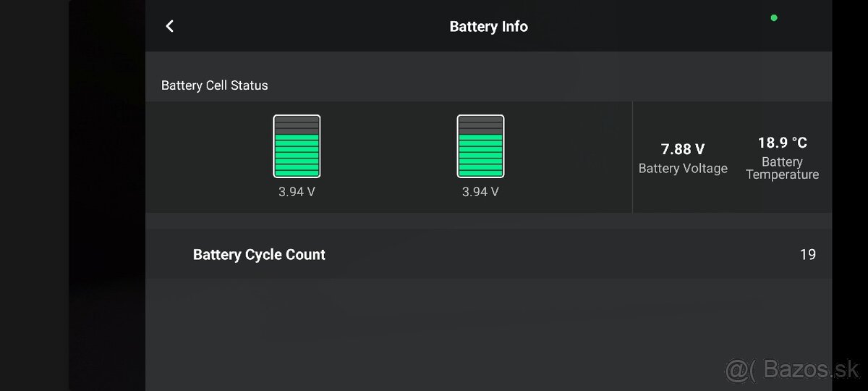Tap the back arrow in the header
Image resolution: width=868 pixels, height=391 pixels.
click(x=170, y=26)
